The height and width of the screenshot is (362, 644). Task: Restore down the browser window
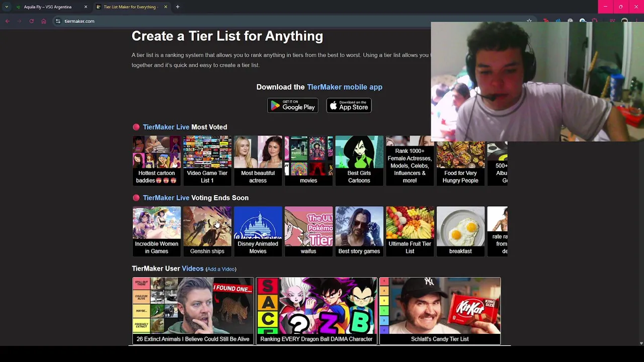[x=621, y=7]
